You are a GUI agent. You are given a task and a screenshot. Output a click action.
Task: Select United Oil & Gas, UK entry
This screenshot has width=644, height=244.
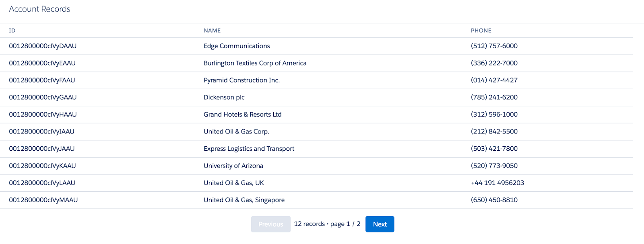(234, 183)
